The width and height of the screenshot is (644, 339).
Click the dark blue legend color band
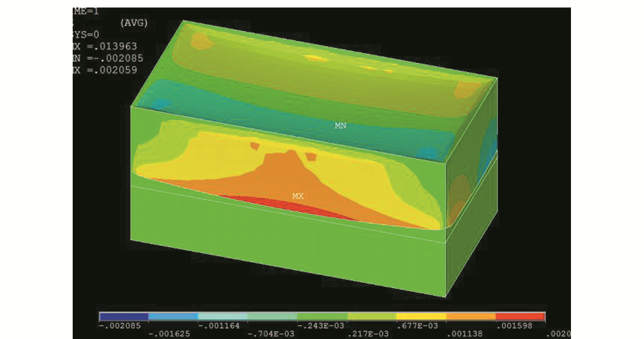(x=124, y=316)
